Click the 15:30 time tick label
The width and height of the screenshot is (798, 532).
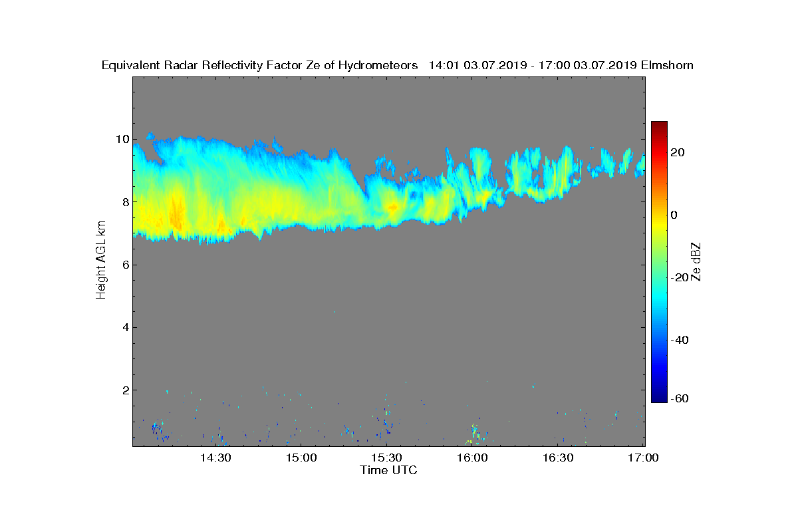tap(386, 458)
